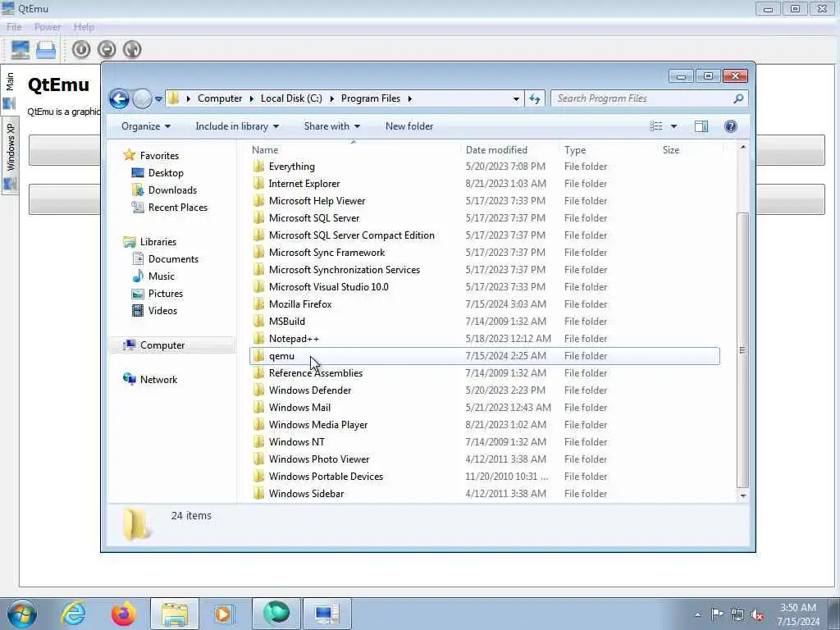Select Documents library in navigation pane

pyautogui.click(x=173, y=259)
